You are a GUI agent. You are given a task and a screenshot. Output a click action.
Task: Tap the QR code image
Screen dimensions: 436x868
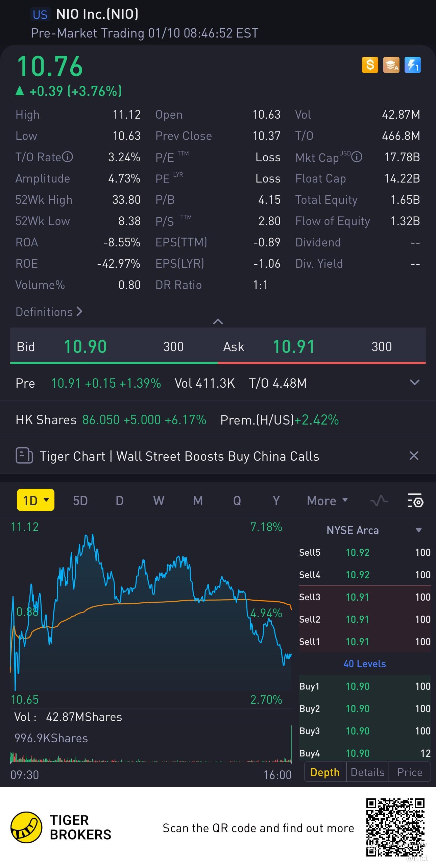pos(395,827)
